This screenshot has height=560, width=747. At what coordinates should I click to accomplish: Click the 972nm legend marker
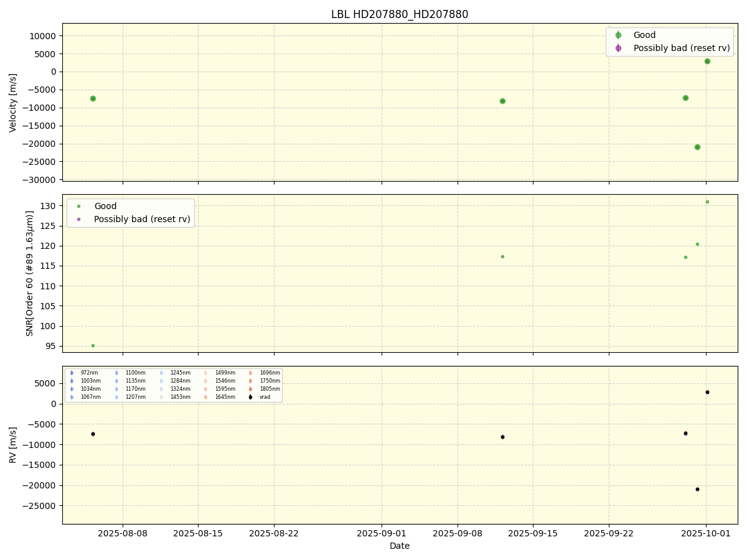(x=72, y=373)
